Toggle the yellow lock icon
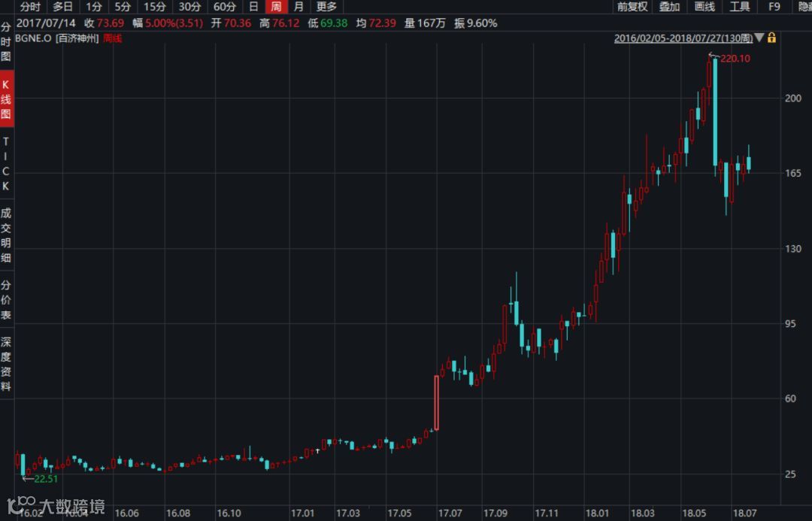 point(771,38)
